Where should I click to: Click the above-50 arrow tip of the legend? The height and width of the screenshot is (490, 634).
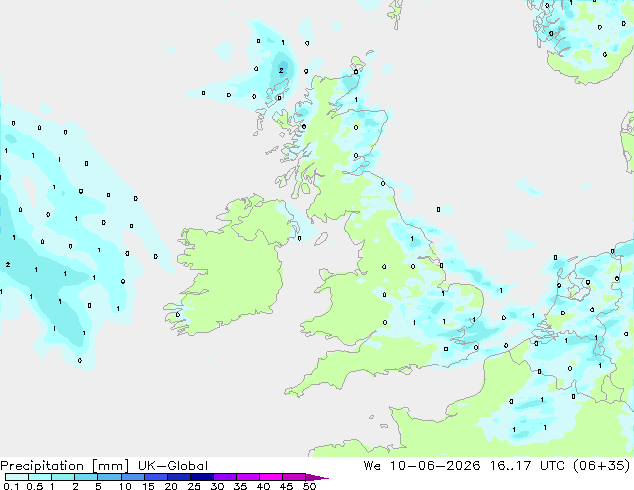coord(317,477)
